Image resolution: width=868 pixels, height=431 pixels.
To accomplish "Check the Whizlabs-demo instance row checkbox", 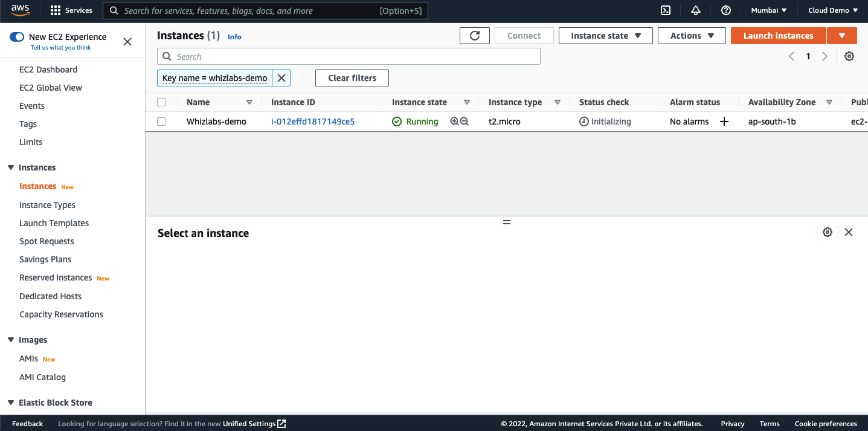I will click(x=161, y=122).
